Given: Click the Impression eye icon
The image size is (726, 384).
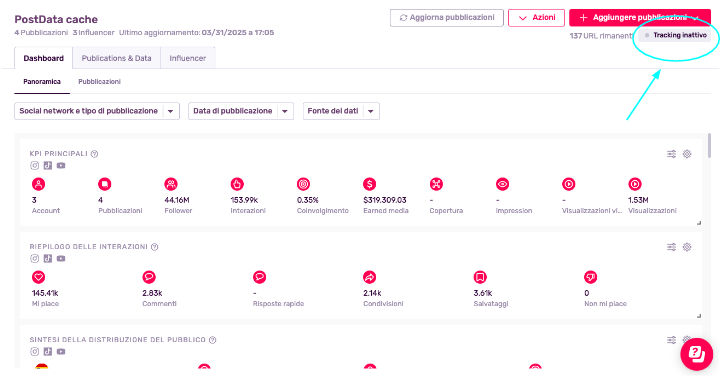Looking at the screenshot, I should click(502, 184).
